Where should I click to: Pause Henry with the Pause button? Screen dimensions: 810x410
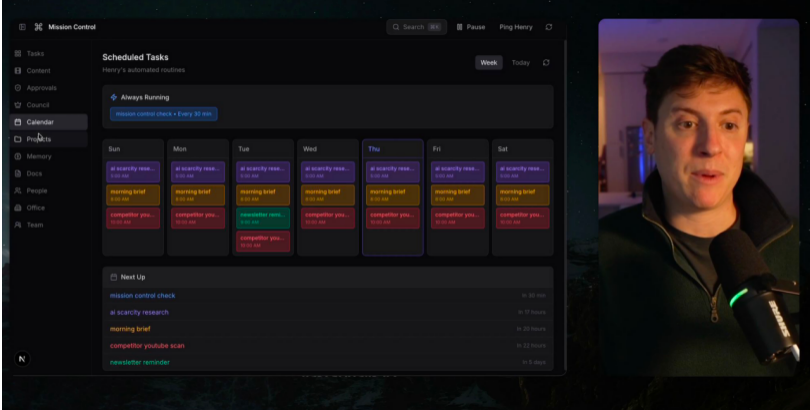(471, 27)
